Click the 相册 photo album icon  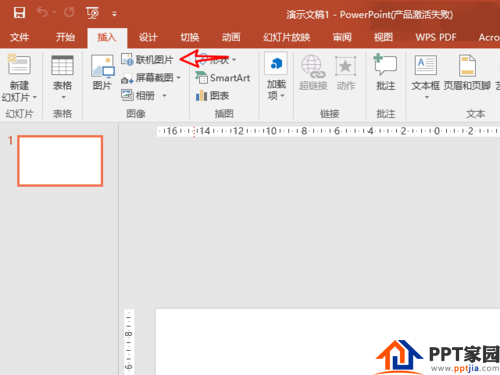coord(127,95)
